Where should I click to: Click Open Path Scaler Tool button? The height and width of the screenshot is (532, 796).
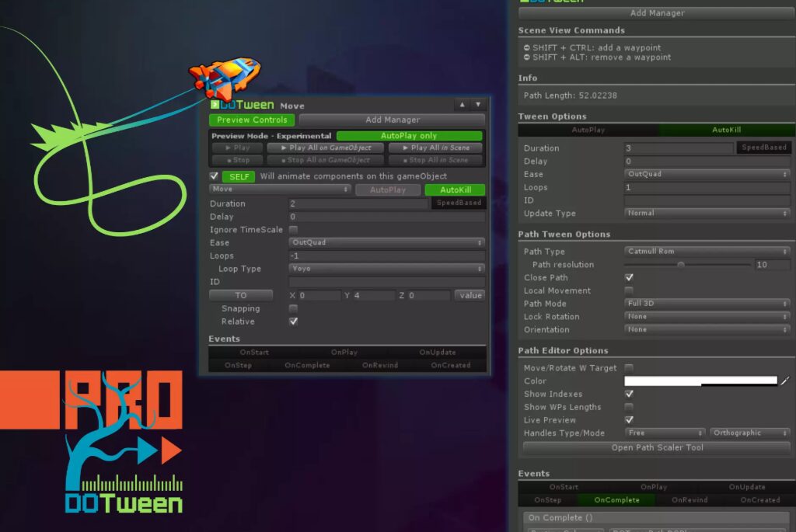click(x=657, y=448)
